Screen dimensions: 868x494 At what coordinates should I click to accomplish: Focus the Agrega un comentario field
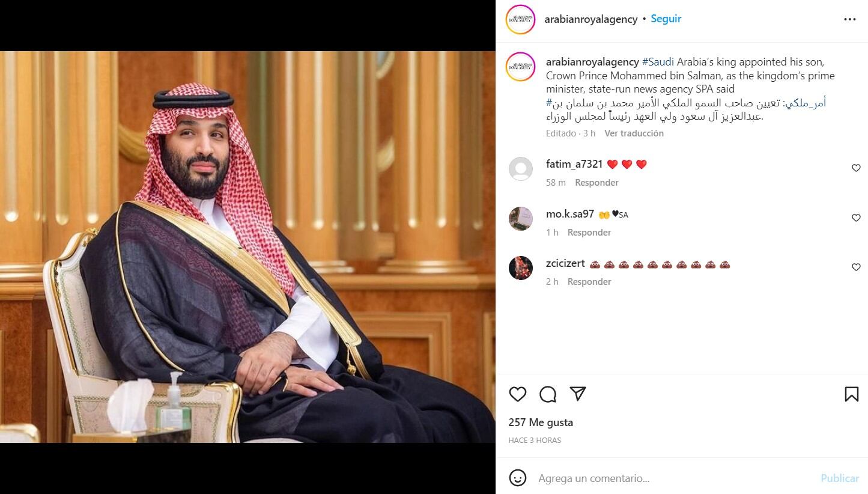[x=673, y=478]
